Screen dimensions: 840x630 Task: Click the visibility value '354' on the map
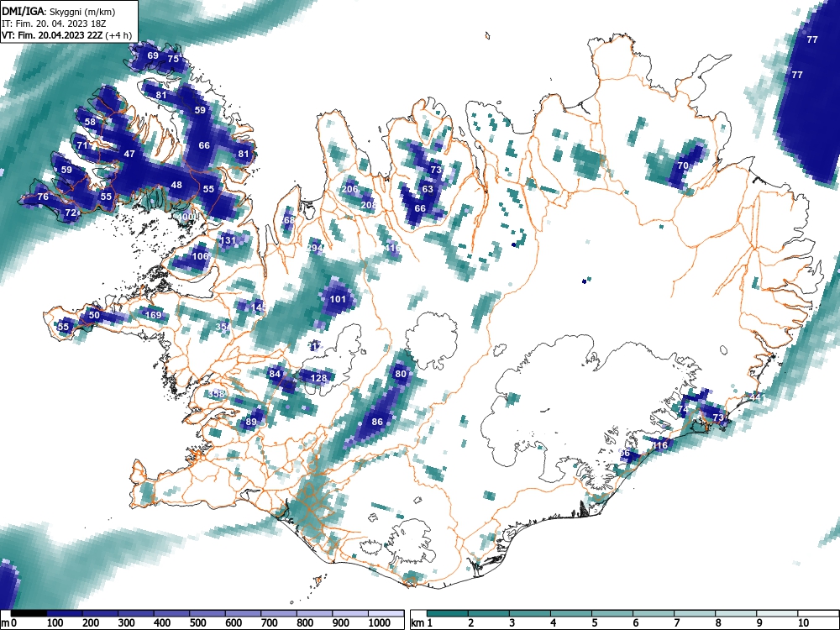[x=224, y=327]
